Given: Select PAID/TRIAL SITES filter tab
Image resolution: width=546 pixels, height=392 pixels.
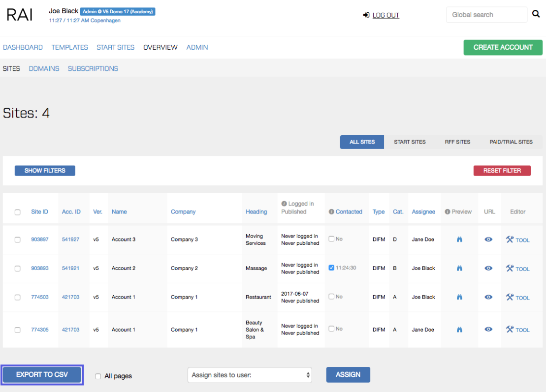Looking at the screenshot, I should (x=511, y=142).
